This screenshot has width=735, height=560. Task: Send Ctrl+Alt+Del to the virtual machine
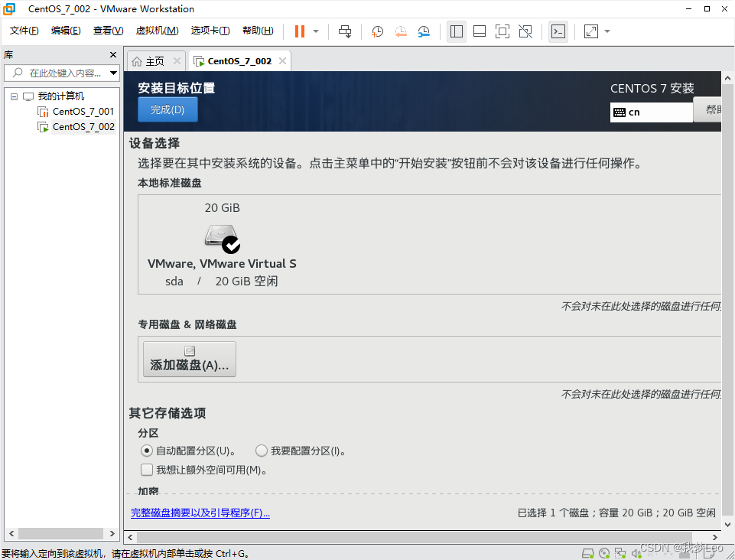(345, 31)
